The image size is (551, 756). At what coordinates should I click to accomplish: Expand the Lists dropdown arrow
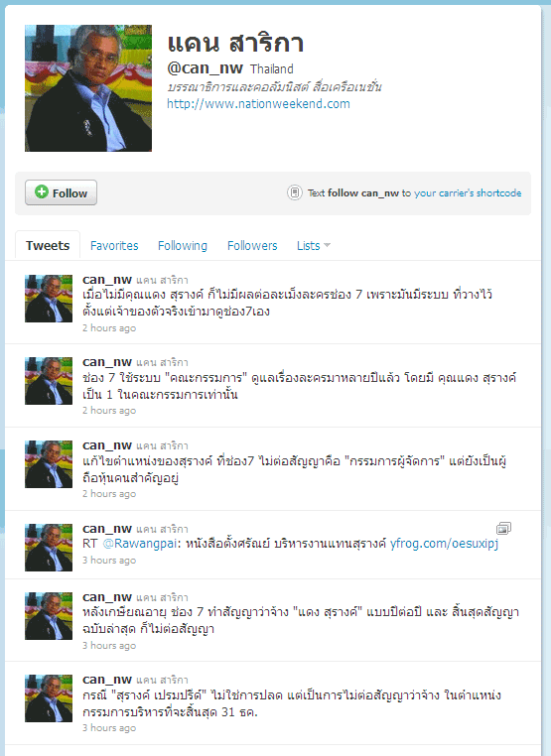(328, 245)
